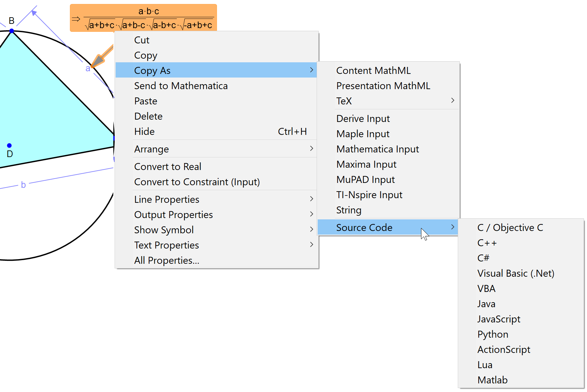Viewport: 587px width, 392px height.
Task: Click point B on the circle
Action: [x=12, y=31]
